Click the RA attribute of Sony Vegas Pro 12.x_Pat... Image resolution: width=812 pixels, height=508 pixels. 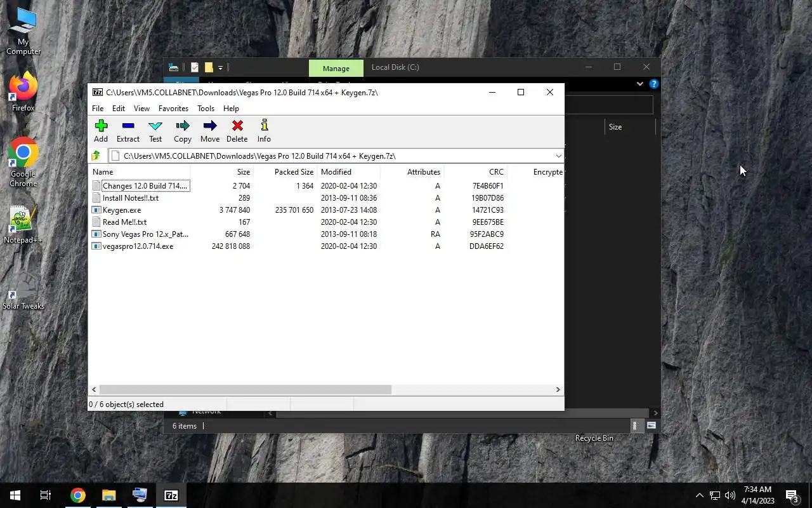(x=435, y=234)
